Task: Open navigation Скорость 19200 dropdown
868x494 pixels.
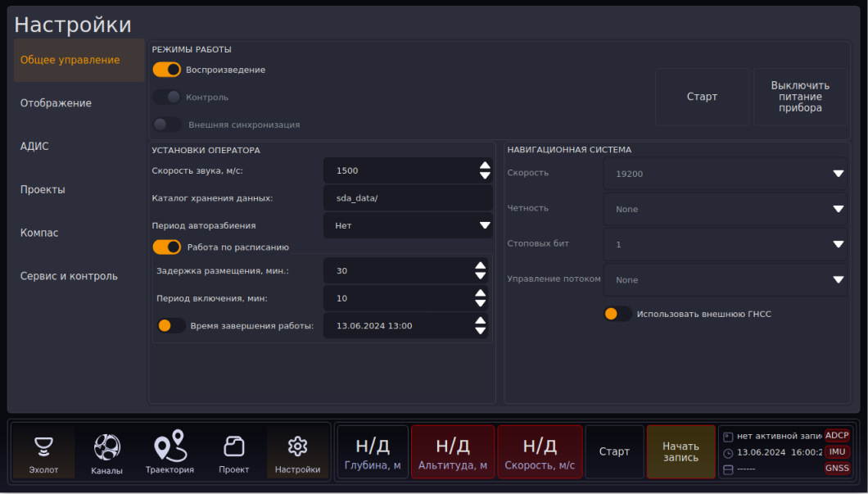Action: [x=726, y=174]
